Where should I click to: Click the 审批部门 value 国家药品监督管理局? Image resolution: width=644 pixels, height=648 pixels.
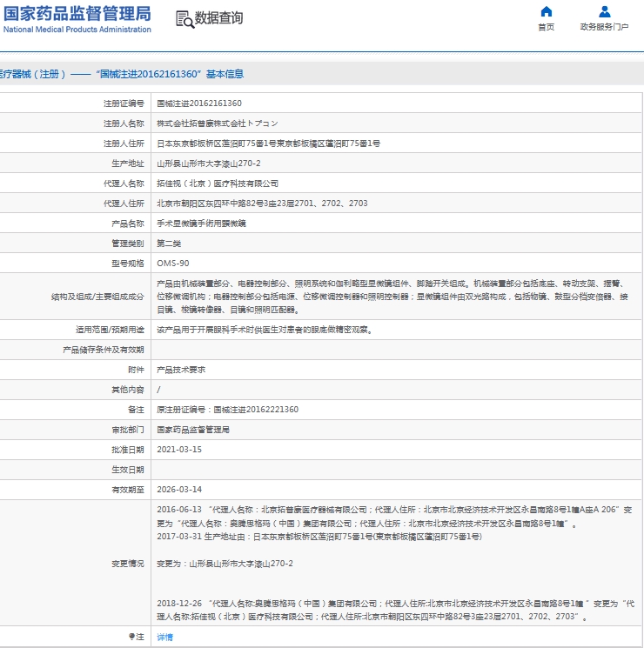pyautogui.click(x=192, y=430)
